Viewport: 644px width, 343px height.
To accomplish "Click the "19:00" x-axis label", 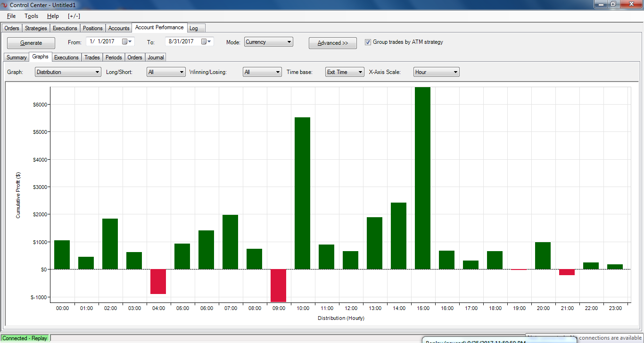I will coord(519,308).
